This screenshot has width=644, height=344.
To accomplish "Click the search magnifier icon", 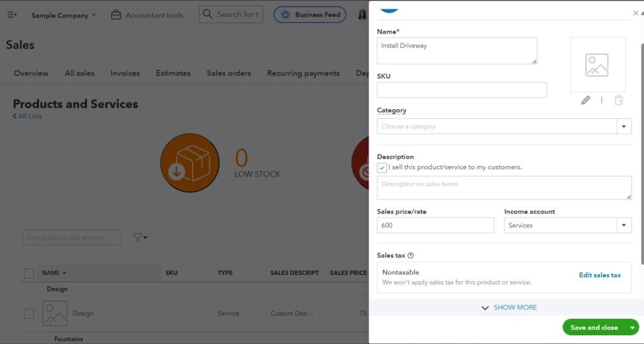I will (x=208, y=14).
